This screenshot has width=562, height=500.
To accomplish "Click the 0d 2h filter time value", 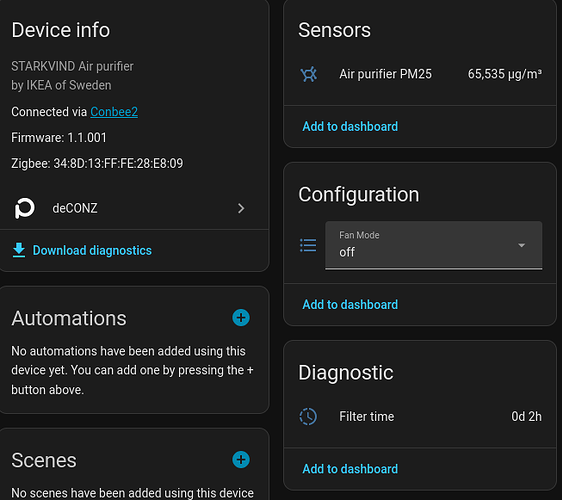I will pos(527,416).
